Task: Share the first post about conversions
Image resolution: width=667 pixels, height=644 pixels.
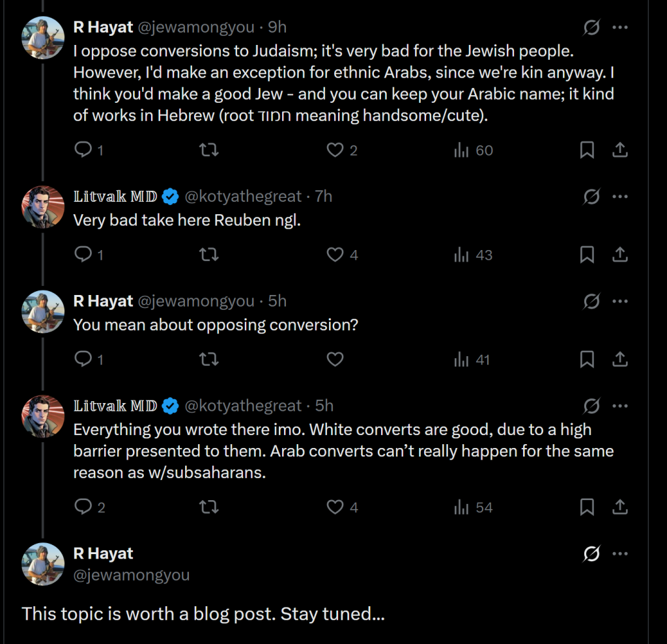Action: pyautogui.click(x=621, y=150)
